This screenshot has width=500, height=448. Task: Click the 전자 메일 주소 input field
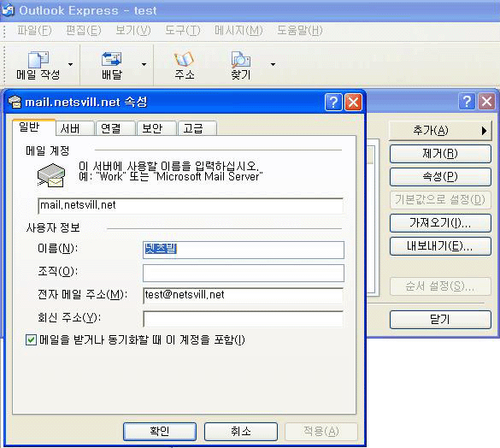click(x=244, y=296)
